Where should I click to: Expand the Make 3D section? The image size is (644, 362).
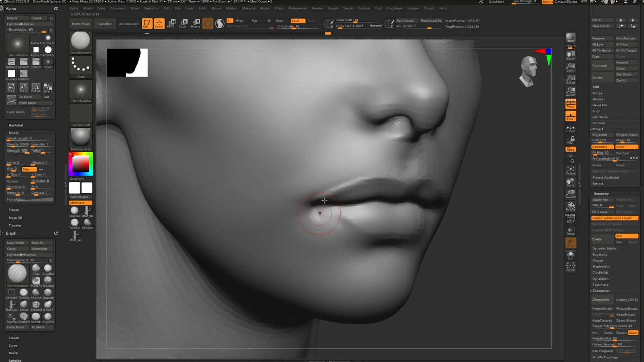pos(15,218)
